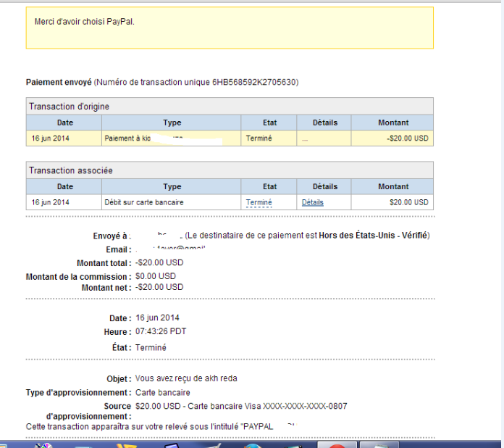Click the Etat column header in Transaction d'origine
504x448 pixels.
[269, 123]
